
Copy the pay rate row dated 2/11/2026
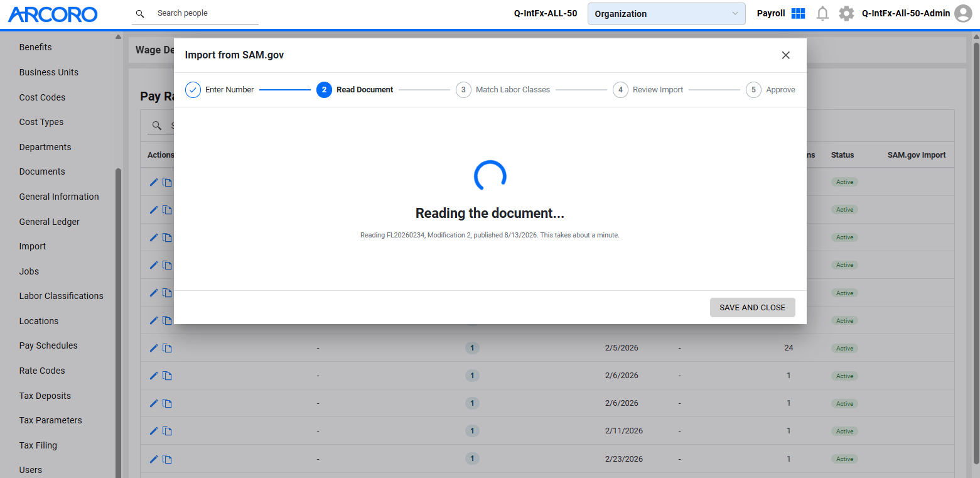coord(167,431)
